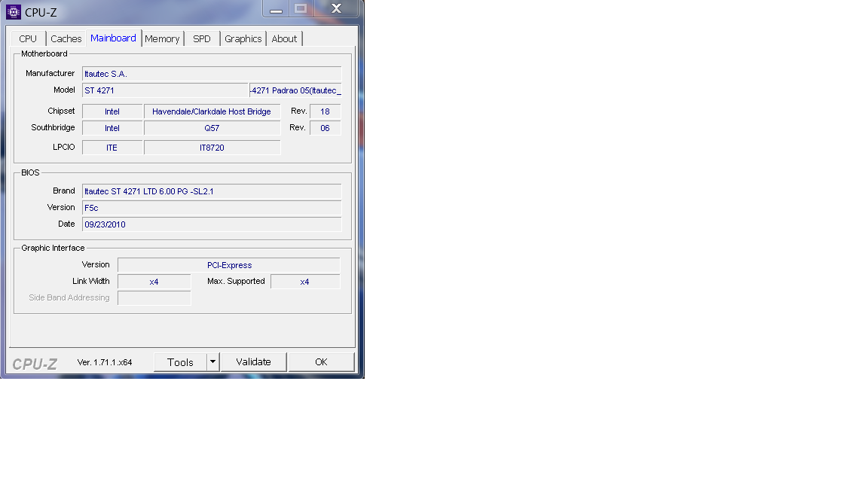Click the Southbridge Q57 value
868x488 pixels.
(212, 128)
